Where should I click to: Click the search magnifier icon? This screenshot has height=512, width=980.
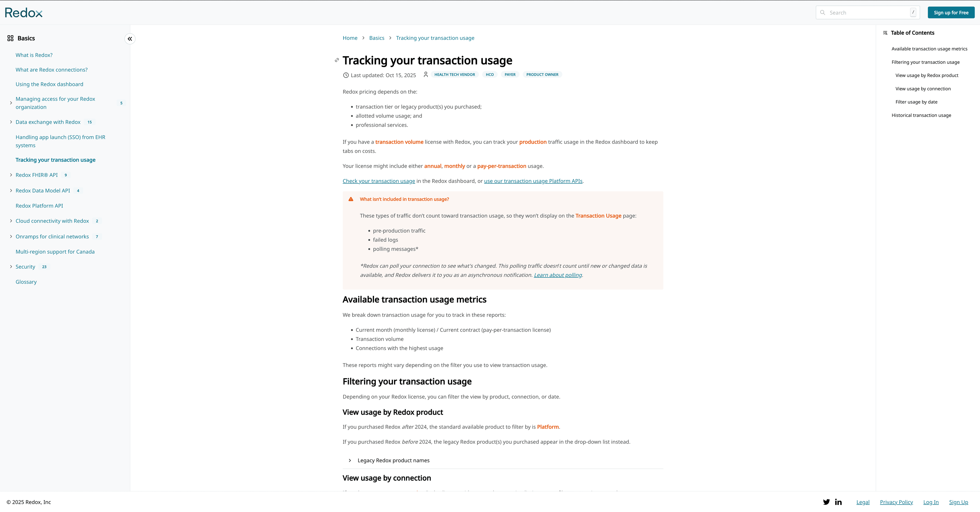tap(823, 13)
